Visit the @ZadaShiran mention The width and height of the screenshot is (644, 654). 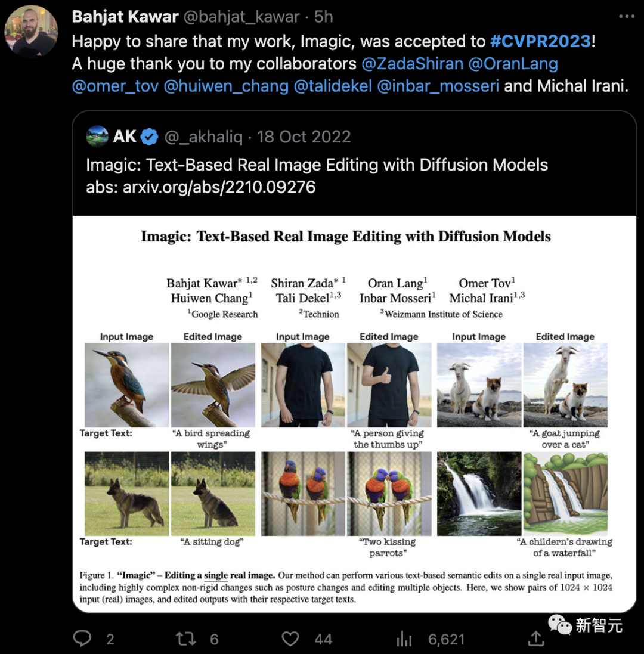pyautogui.click(x=411, y=63)
